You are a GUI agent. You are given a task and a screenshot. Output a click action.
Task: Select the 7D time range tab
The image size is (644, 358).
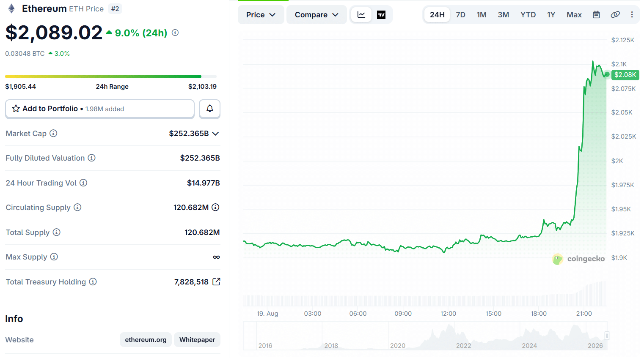(460, 15)
